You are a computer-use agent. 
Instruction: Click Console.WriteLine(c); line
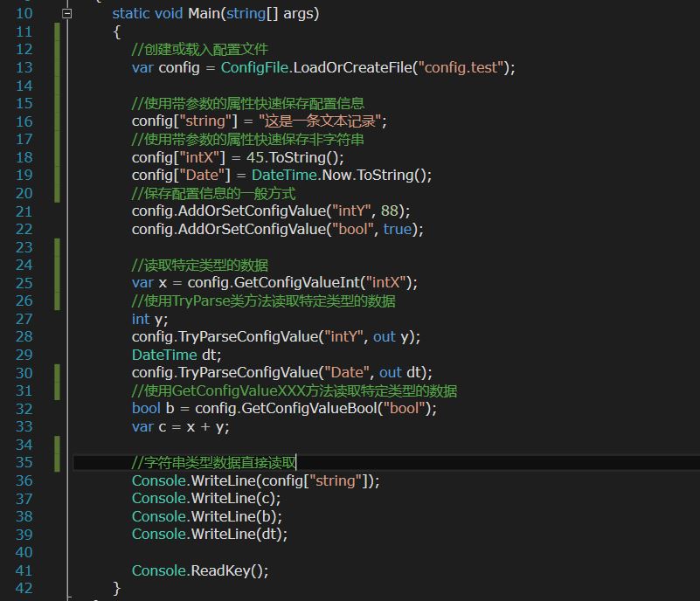206,499
